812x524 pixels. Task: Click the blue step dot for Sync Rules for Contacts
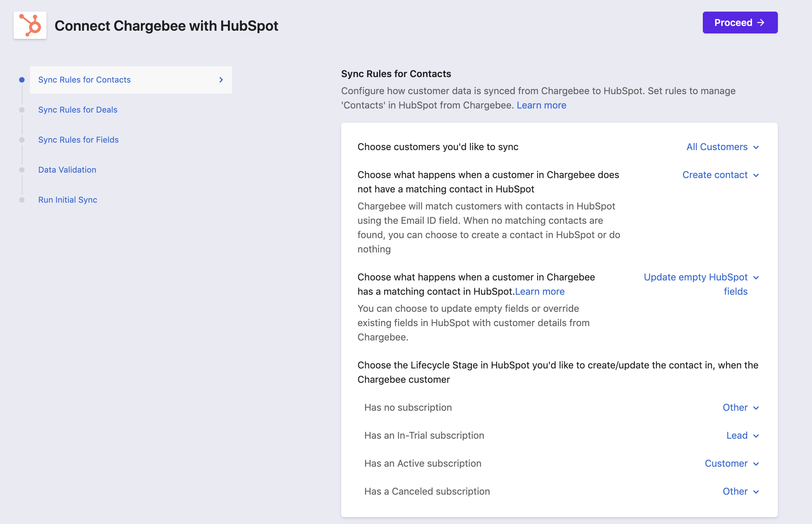point(22,80)
